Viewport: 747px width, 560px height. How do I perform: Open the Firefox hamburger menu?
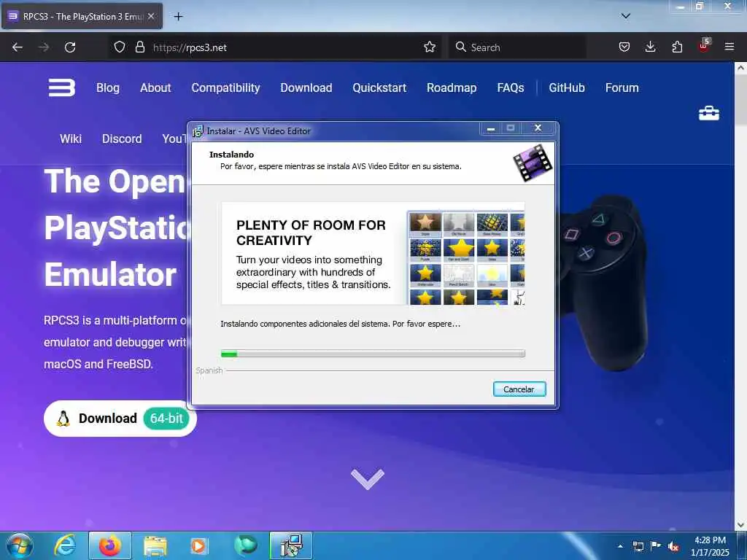[x=729, y=47]
